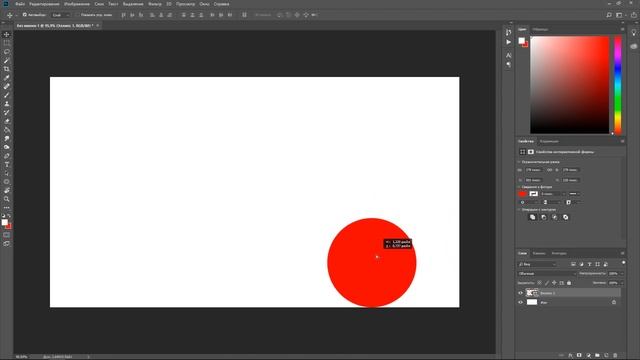
Task: Toggle layer filtering on/off switch
Action: [623, 263]
